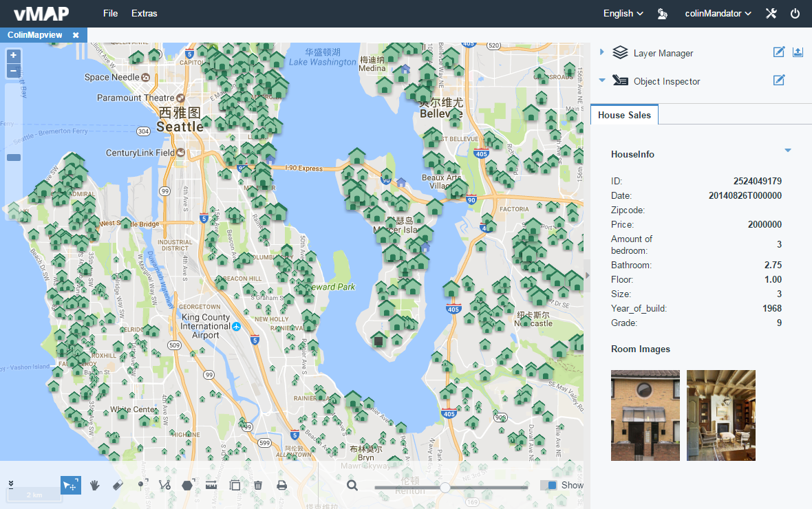812x509 pixels.
Task: Collapse the HouseInfo group arrow
Action: (x=788, y=150)
